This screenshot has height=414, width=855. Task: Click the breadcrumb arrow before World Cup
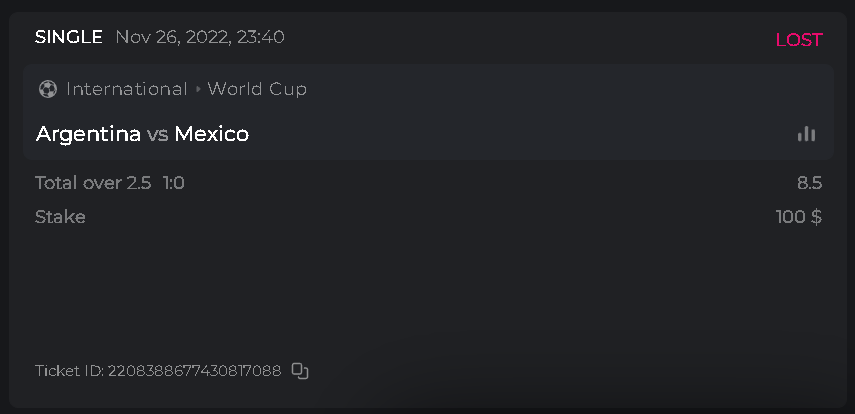[x=198, y=89]
